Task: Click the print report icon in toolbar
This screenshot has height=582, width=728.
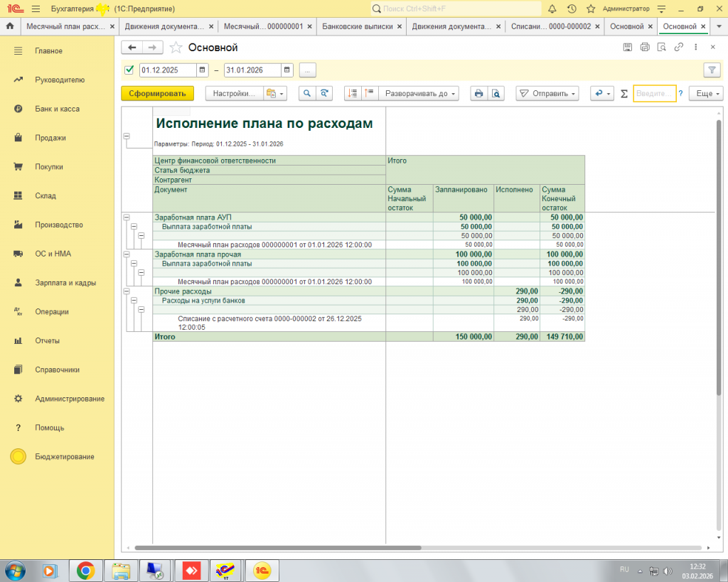Action: [x=479, y=93]
